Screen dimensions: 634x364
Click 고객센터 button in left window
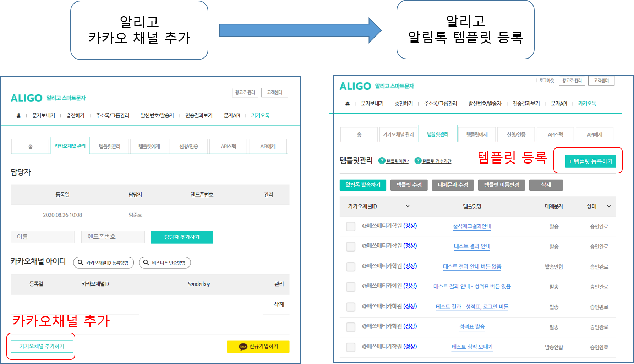click(x=274, y=93)
